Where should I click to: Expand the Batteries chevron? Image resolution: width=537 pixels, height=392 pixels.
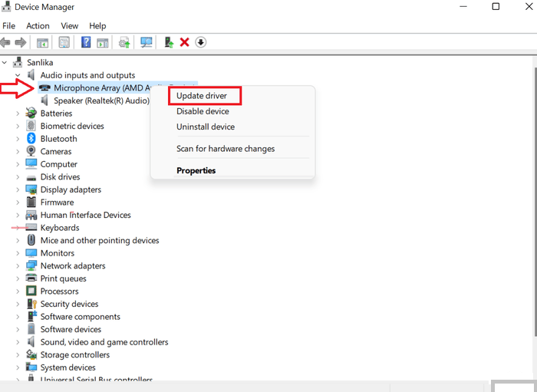[18, 114]
